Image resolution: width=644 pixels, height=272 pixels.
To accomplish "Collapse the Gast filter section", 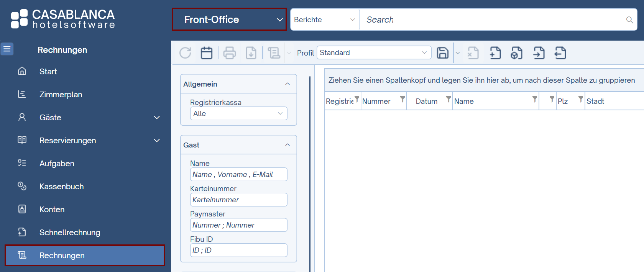I will pos(287,145).
